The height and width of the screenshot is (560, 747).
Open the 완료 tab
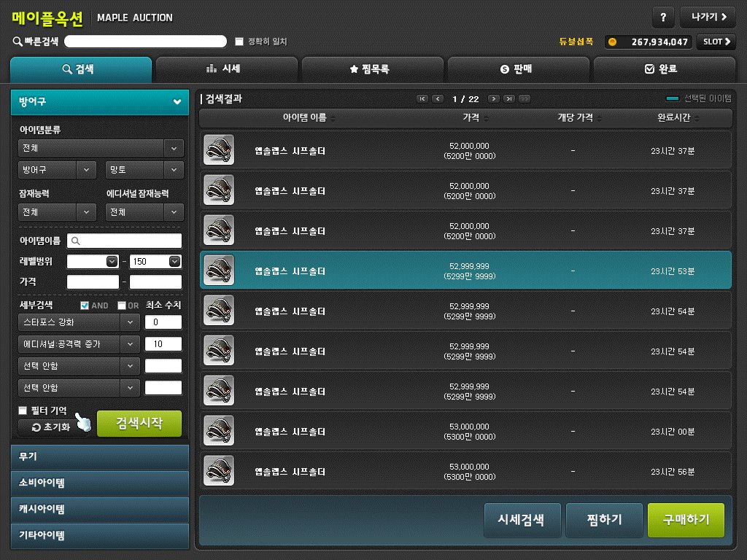pyautogui.click(x=664, y=69)
